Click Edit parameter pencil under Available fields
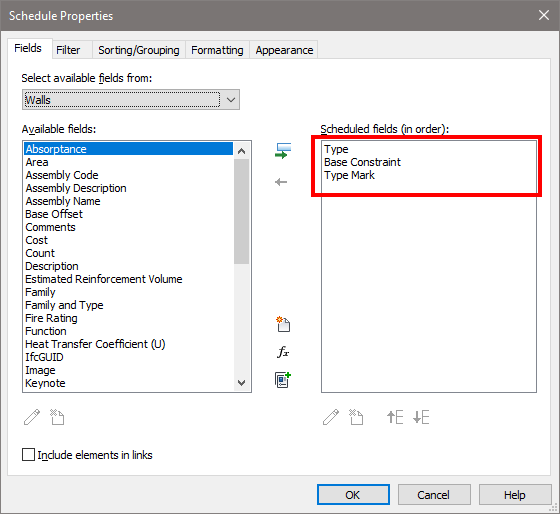Viewport: 560px width, 514px height. coord(32,417)
